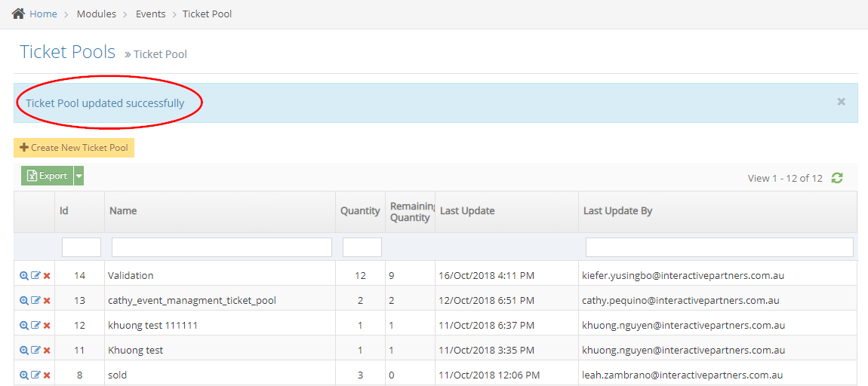Delete the sold ticket pool
This screenshot has height=386, width=868.
[x=47, y=375]
